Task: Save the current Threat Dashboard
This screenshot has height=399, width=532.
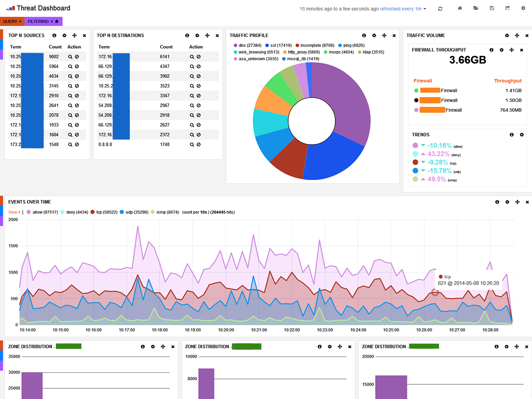Action: 492,8
